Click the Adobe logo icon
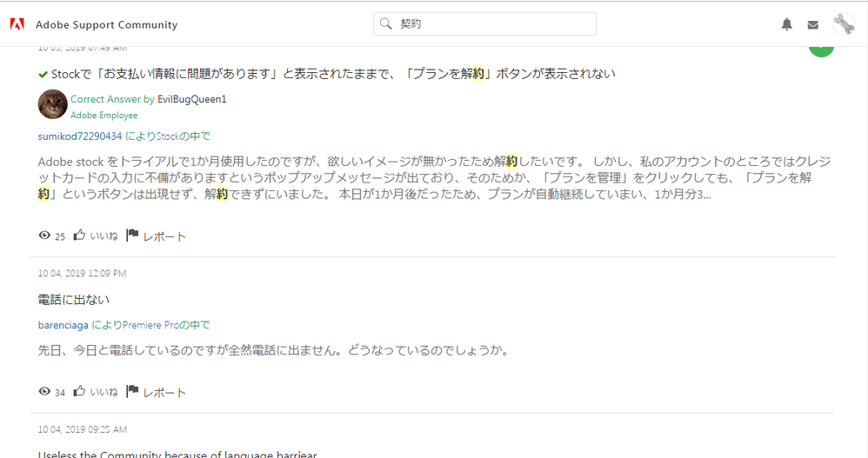Viewport: 868px width, 458px height. point(17,24)
